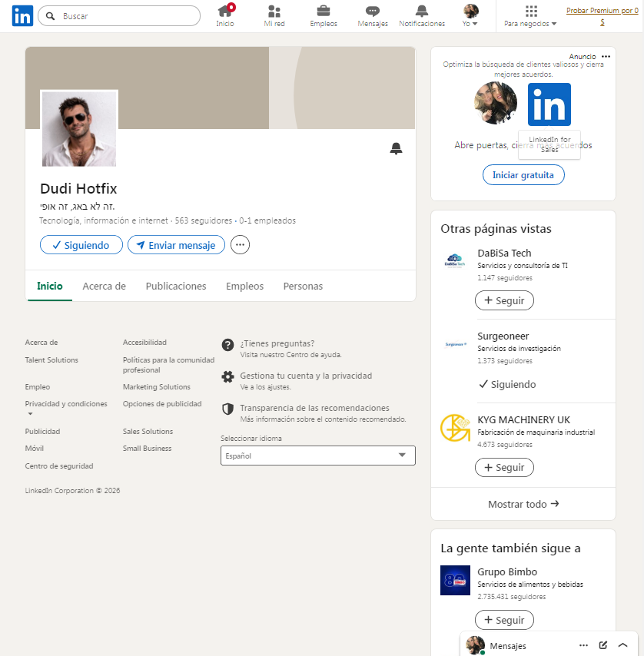Open Talent Solutions footer link
Image resolution: width=644 pixels, height=656 pixels.
(x=51, y=359)
